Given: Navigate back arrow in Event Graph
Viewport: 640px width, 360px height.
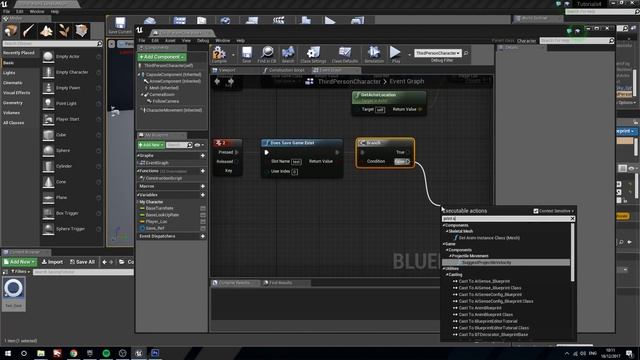Looking at the screenshot, I should coord(217,82).
